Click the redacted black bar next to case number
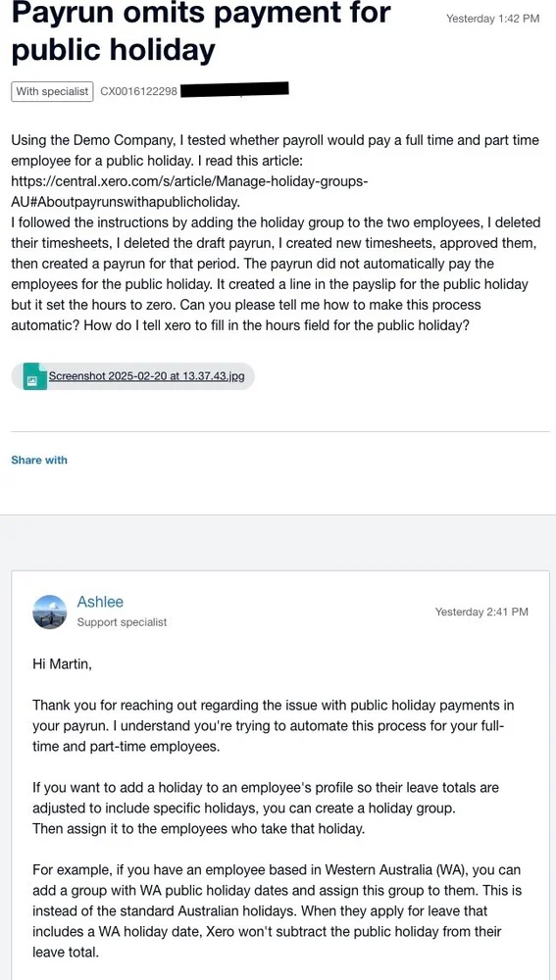This screenshot has width=556, height=980. 234,90
